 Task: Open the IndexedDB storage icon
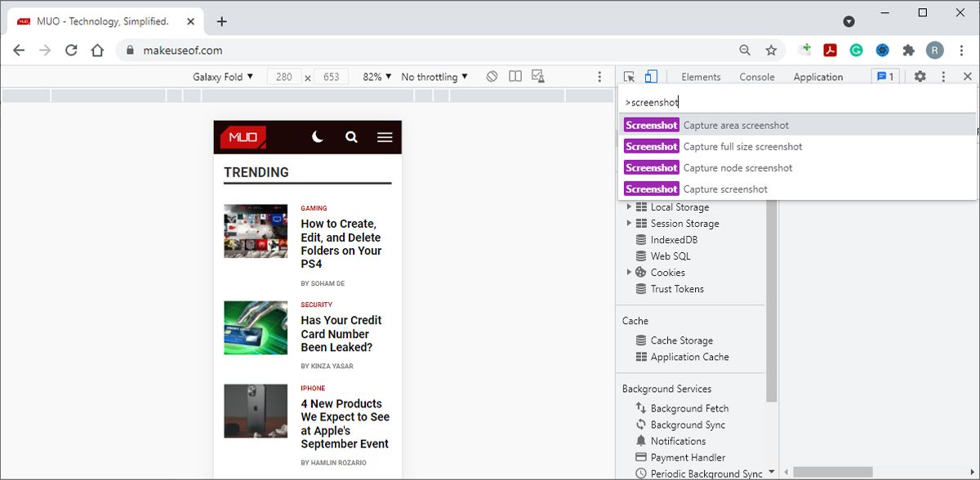tap(642, 239)
